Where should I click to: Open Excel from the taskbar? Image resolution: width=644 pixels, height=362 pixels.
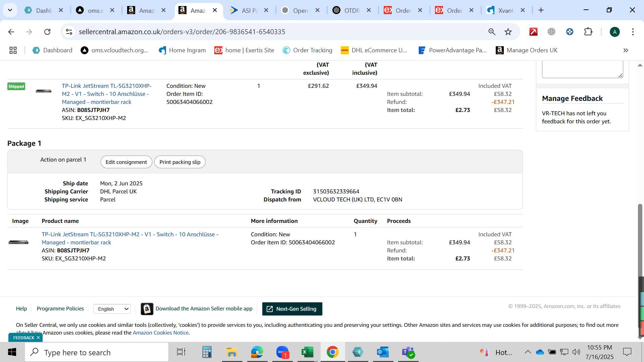coord(307,352)
